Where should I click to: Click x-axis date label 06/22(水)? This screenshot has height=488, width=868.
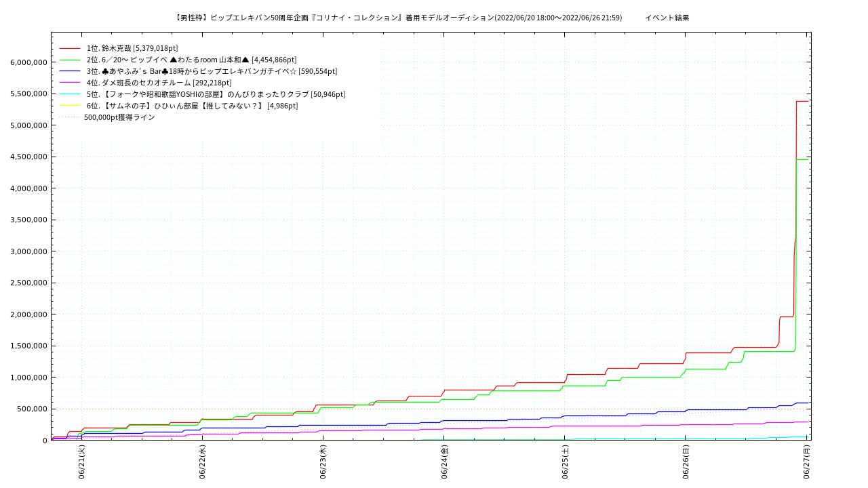[x=202, y=462]
